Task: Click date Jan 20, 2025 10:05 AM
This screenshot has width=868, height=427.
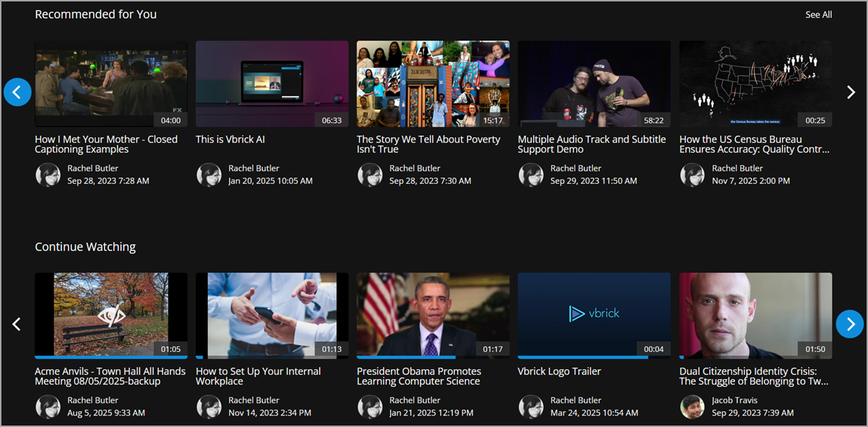Action: (x=270, y=181)
